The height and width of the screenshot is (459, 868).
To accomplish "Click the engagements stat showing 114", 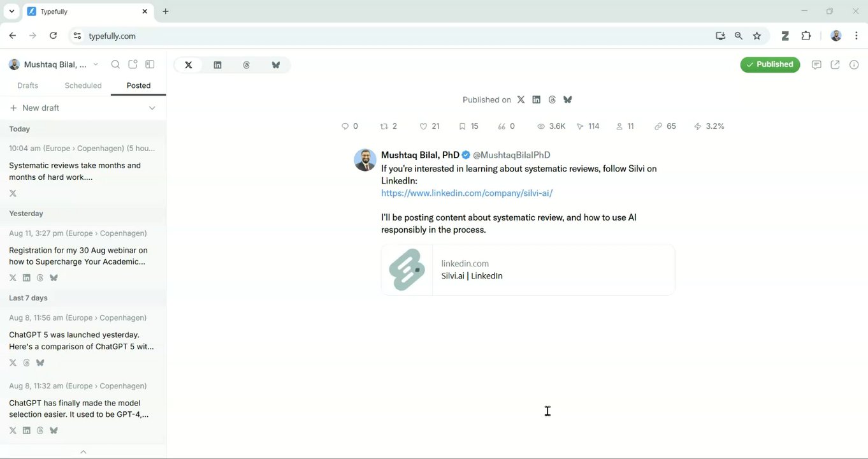I will pos(588,126).
